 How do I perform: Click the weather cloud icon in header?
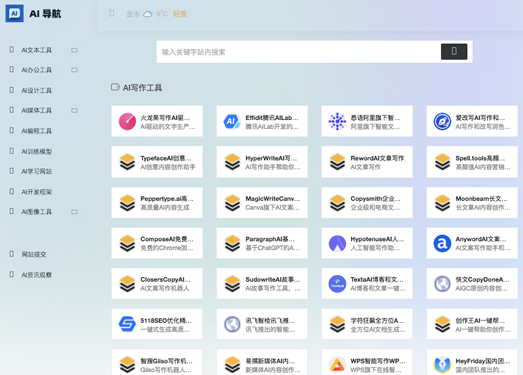click(147, 14)
